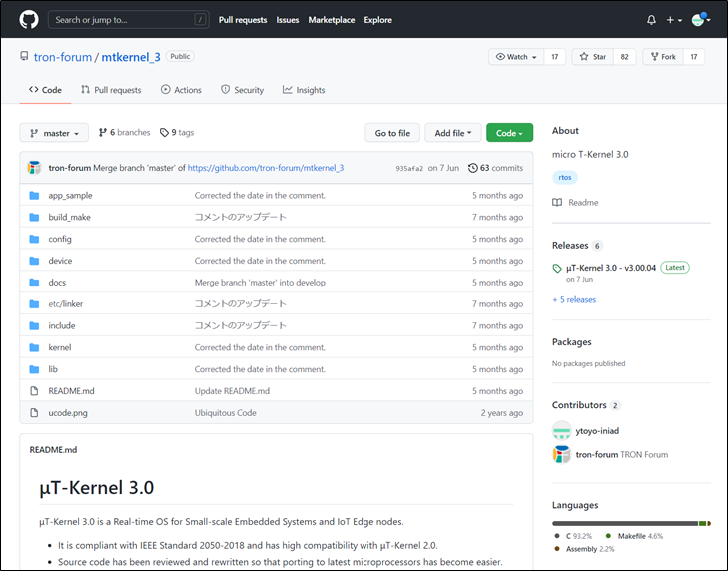This screenshot has width=728, height=571.
Task: Switch to the Pull requests tab
Action: tap(110, 90)
